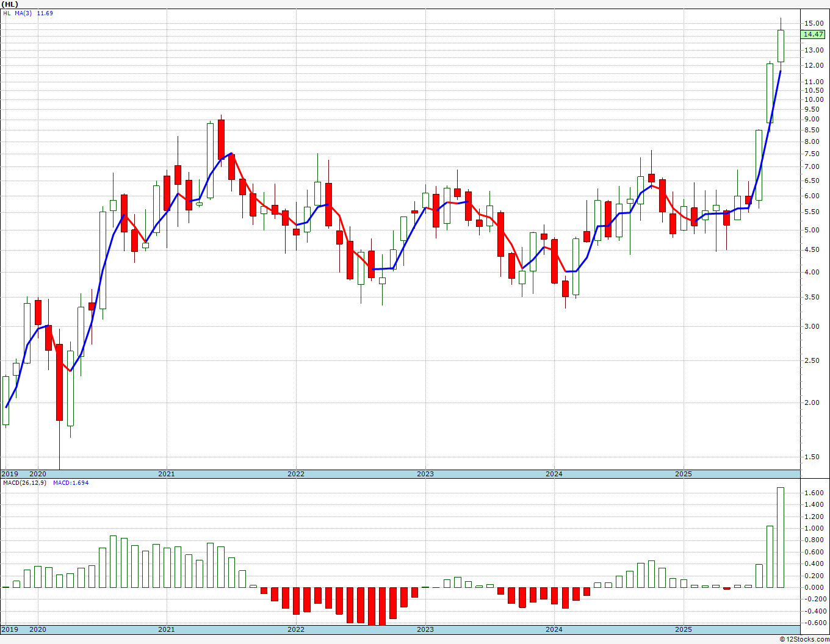The width and height of the screenshot is (830, 644).
Task: Click the rightmost, tallest MACD histogram bar
Action: tap(781, 537)
